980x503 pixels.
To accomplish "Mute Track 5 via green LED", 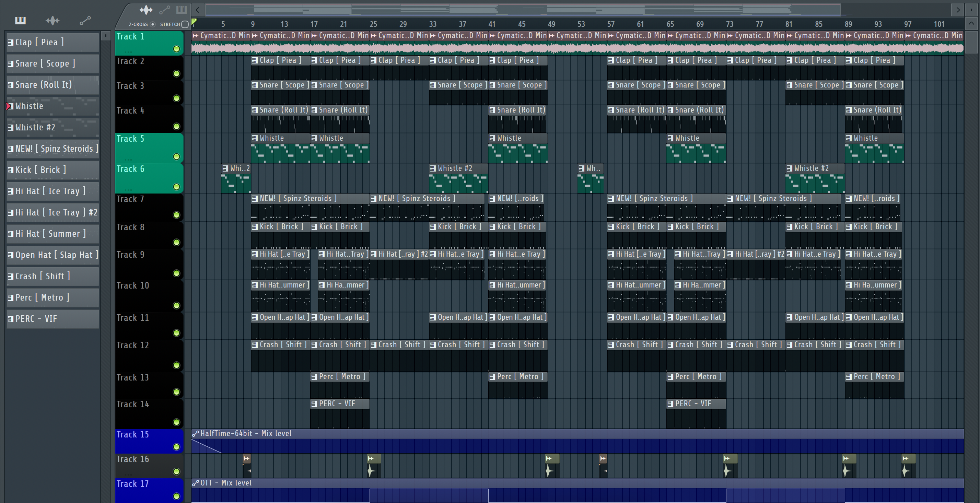I will (176, 156).
